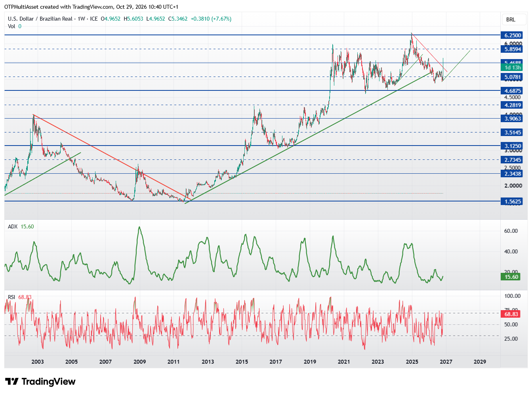This screenshot has width=532, height=395.
Task: Click the Vol indicator legend
Action: [15, 26]
